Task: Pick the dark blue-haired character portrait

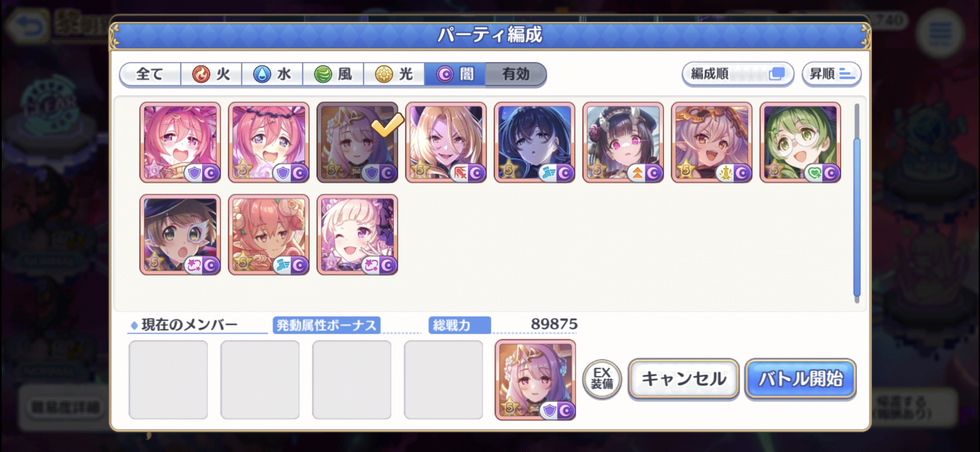Action: click(534, 142)
